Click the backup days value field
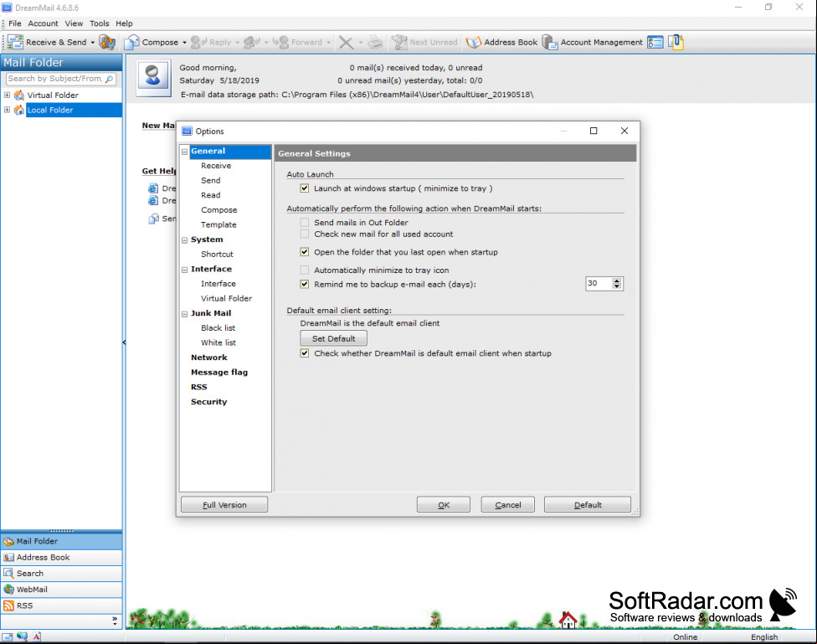The height and width of the screenshot is (644, 817). click(x=599, y=284)
